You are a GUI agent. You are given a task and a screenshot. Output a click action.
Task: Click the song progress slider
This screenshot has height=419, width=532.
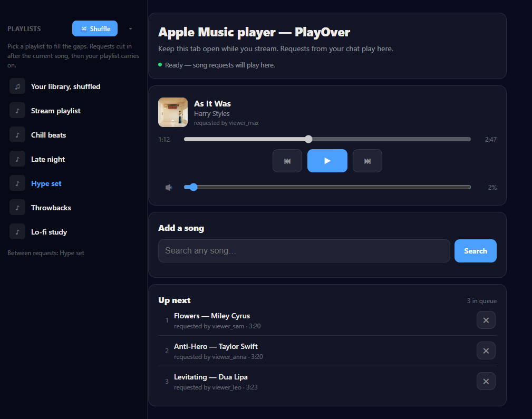(x=327, y=139)
